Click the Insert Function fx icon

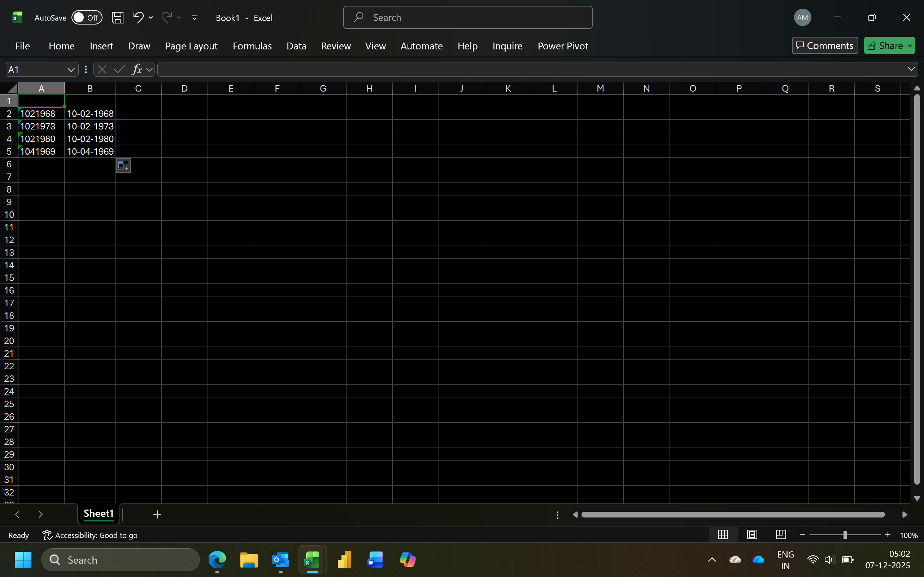[137, 70]
